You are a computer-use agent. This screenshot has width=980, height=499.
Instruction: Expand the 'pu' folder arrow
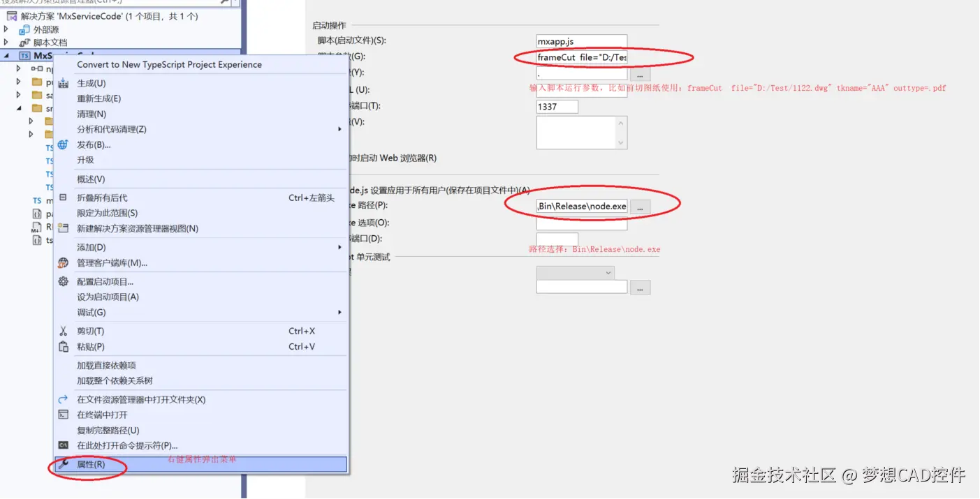click(19, 82)
